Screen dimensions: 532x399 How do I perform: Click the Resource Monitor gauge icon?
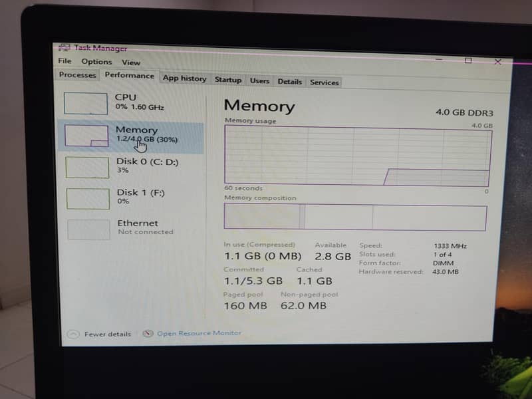pyautogui.click(x=148, y=334)
